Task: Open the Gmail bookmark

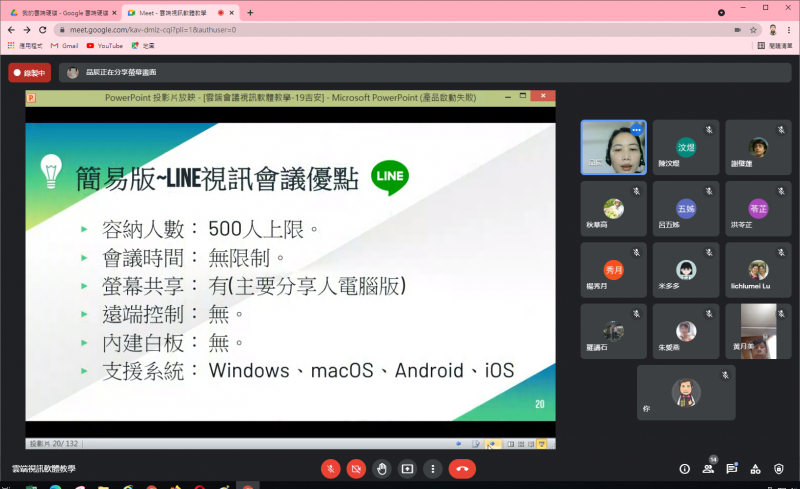Action: [x=64, y=45]
